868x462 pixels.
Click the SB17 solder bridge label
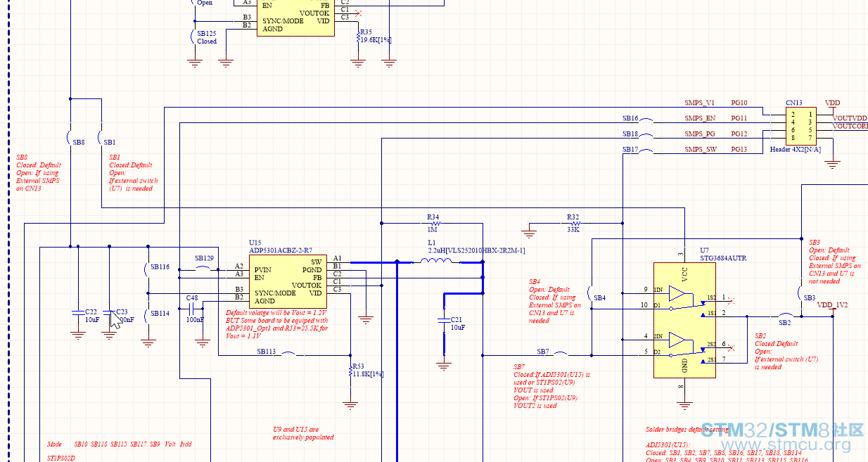coord(630,150)
